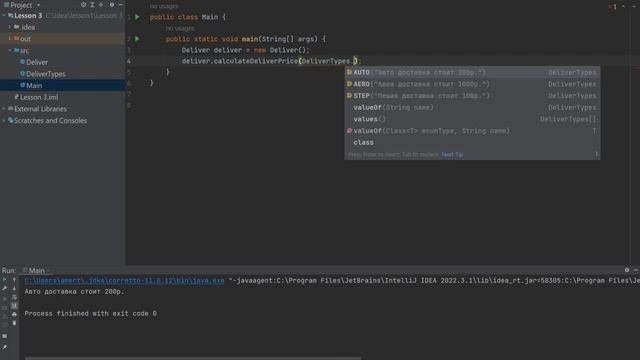Open completion popup options menu (three dots)
The height and width of the screenshot is (360, 640).
(596, 154)
